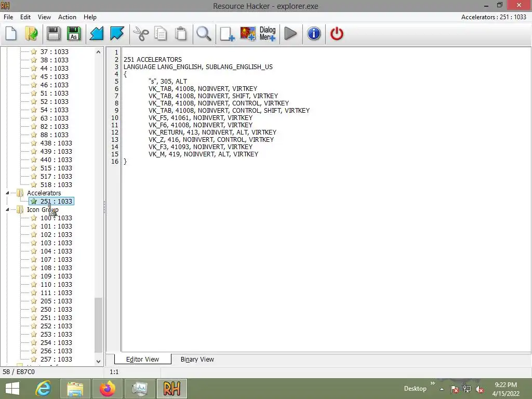
Task: Click the Cut scissors icon
Action: 140,34
